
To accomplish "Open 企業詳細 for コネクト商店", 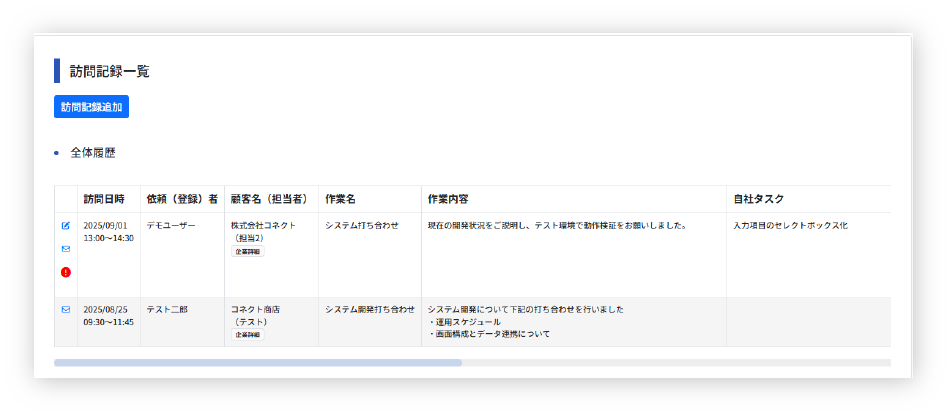I will coord(248,335).
